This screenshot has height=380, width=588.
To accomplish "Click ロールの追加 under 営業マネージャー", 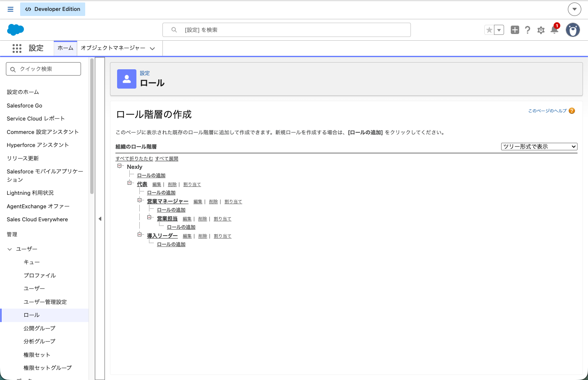I will [171, 210].
